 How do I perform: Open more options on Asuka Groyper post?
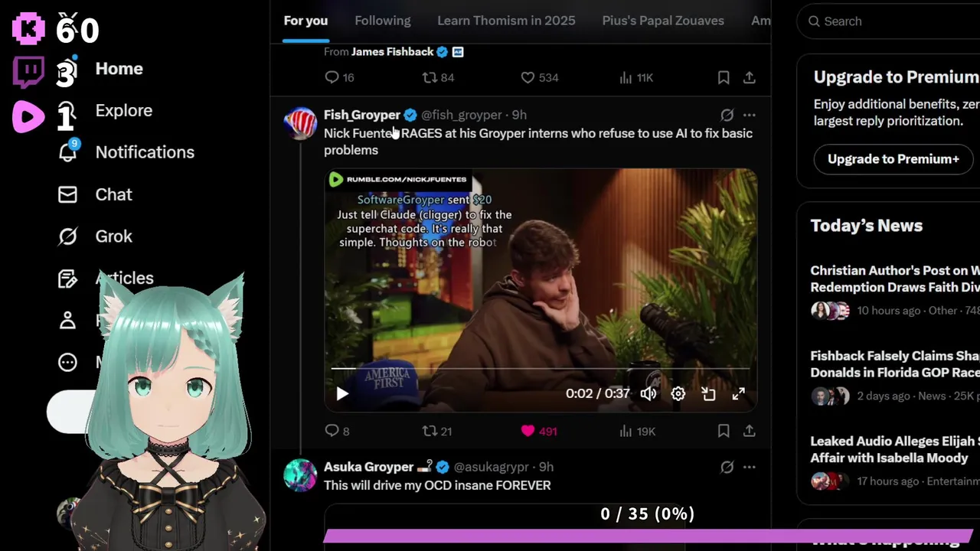[750, 467]
